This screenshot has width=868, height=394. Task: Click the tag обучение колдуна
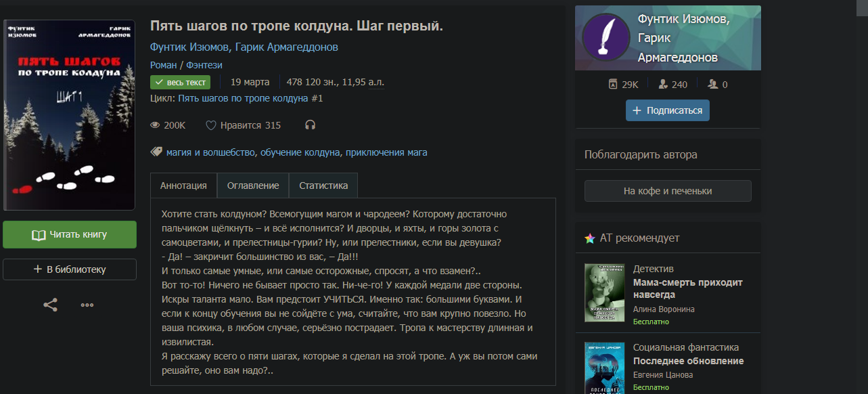click(x=300, y=152)
